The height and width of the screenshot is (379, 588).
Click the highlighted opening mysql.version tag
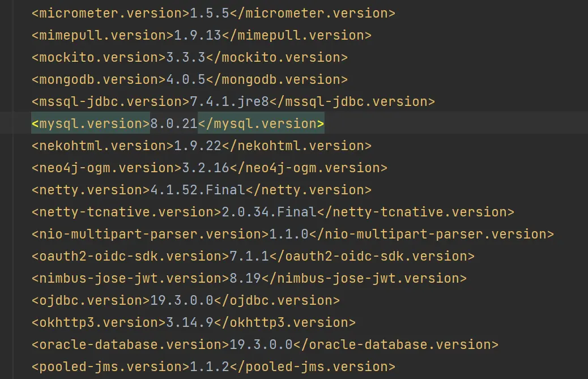click(x=91, y=124)
